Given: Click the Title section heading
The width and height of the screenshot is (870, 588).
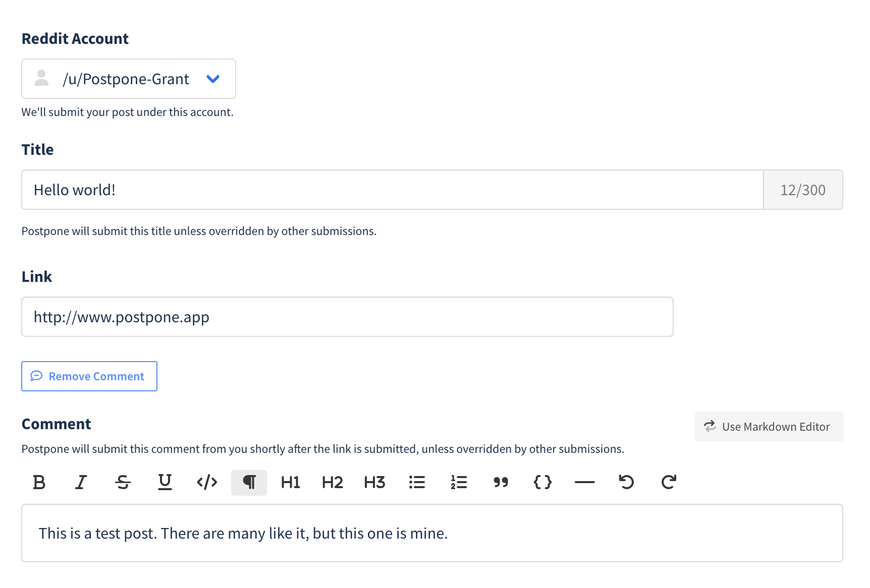Looking at the screenshot, I should pyautogui.click(x=38, y=150).
